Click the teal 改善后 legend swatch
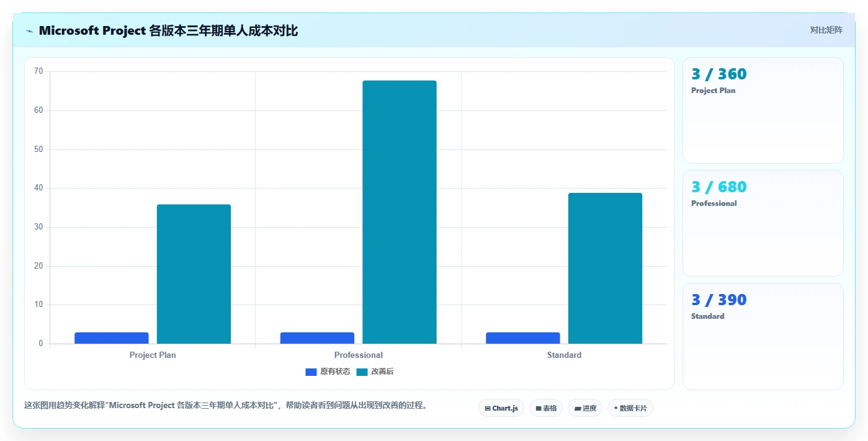The image size is (868, 441). click(362, 372)
